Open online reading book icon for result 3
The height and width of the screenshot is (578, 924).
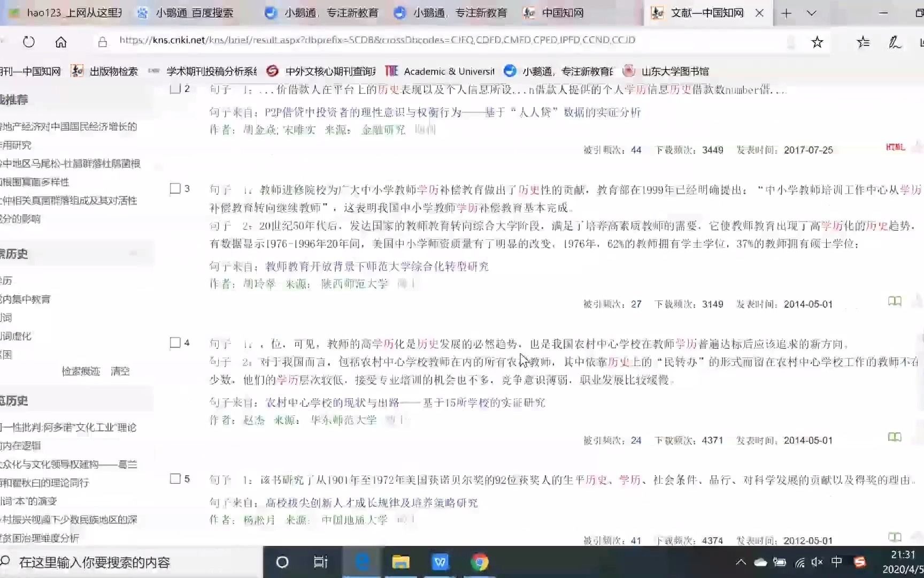(895, 301)
